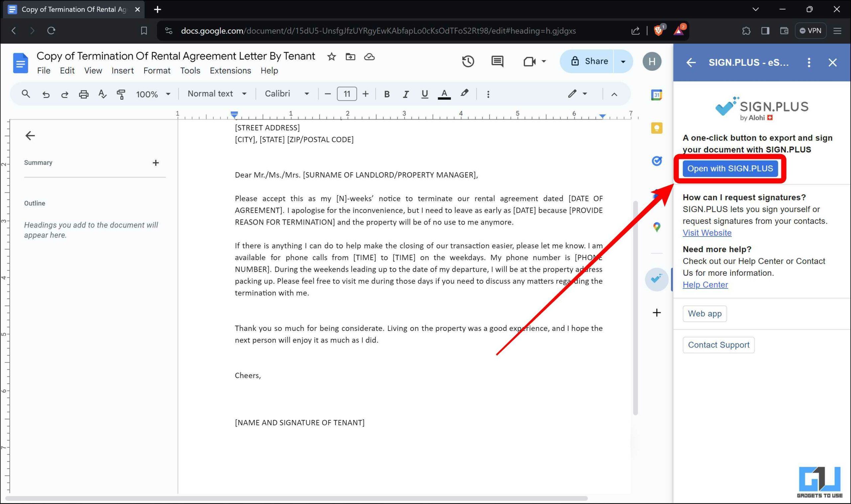Screen dimensions: 851x504
Task: Print the document
Action: pos(83,94)
